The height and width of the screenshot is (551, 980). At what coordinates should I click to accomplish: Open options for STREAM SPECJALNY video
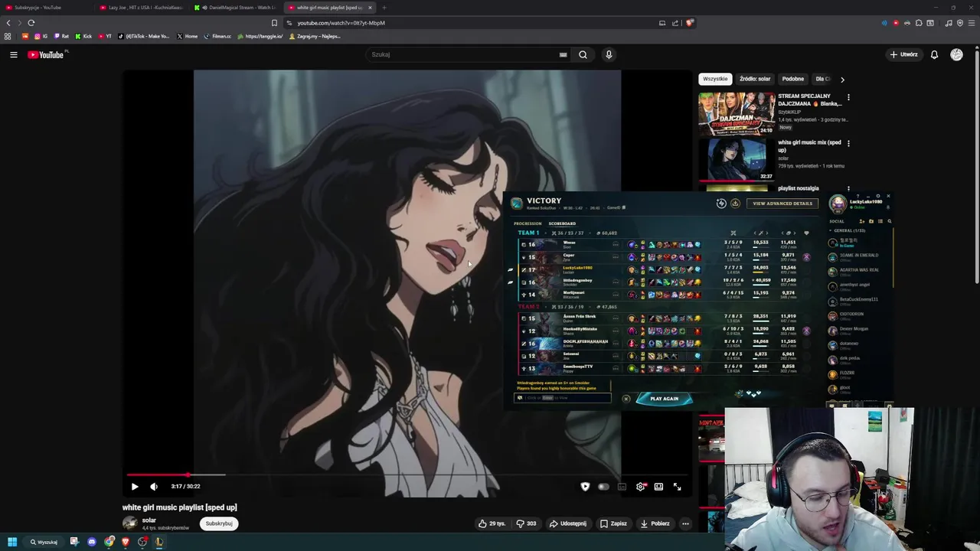(x=848, y=97)
